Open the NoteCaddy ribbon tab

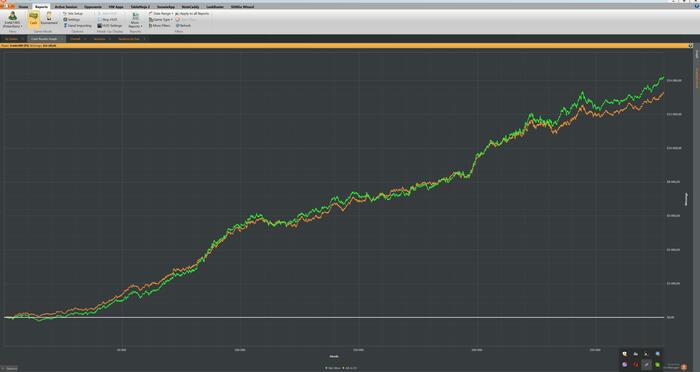tap(190, 7)
